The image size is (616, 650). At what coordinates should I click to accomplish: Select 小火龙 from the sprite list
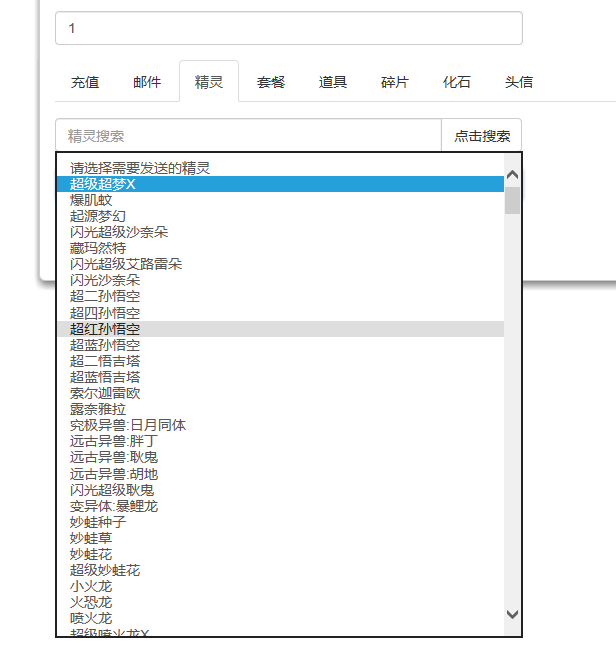tap(91, 586)
